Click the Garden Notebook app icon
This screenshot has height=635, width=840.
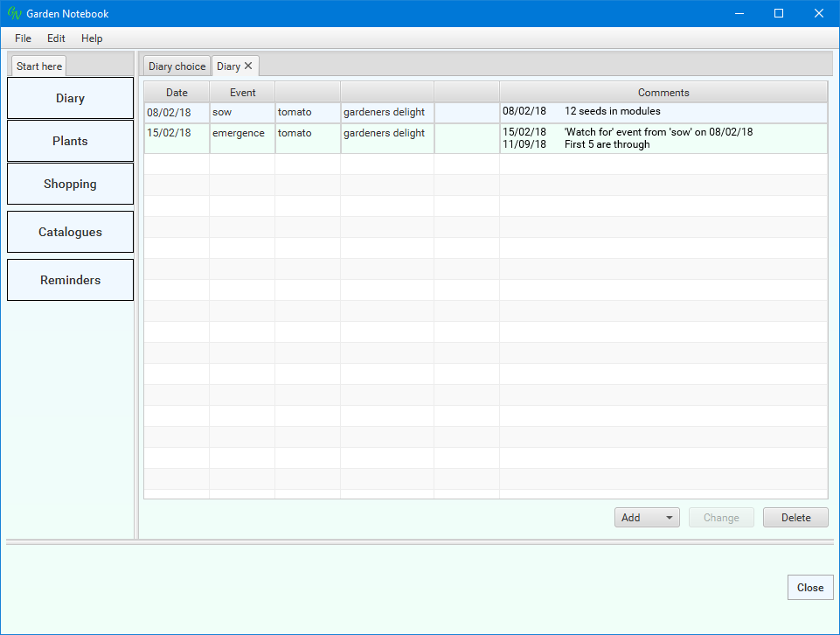(x=14, y=13)
